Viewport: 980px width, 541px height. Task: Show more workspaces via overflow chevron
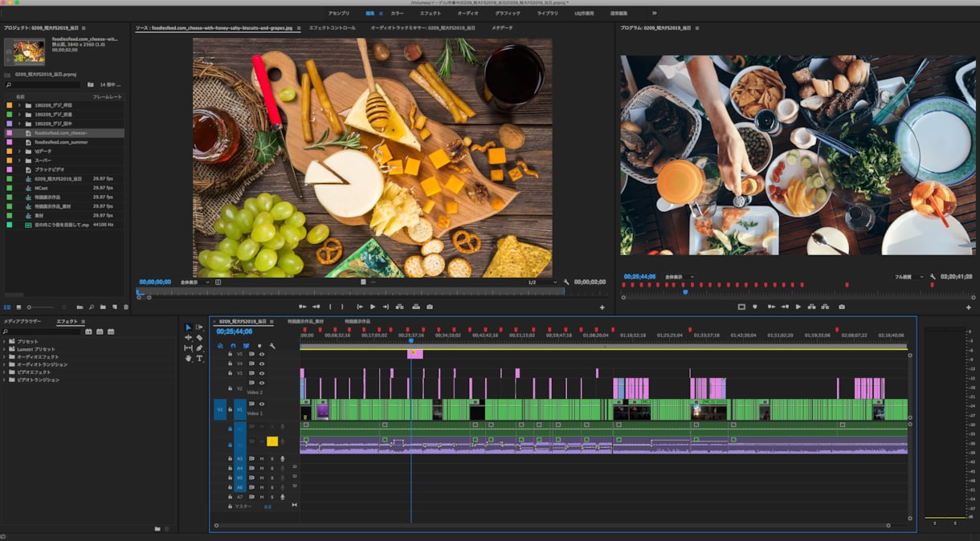pyautogui.click(x=654, y=13)
